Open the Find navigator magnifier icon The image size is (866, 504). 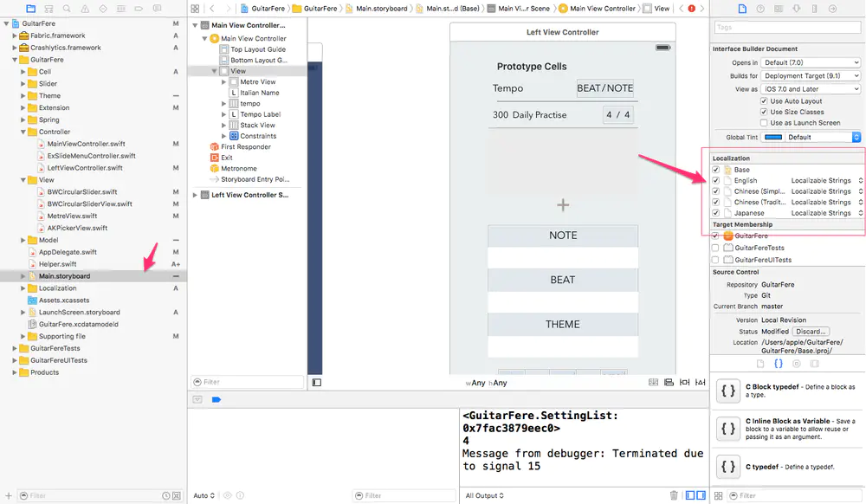(x=67, y=9)
